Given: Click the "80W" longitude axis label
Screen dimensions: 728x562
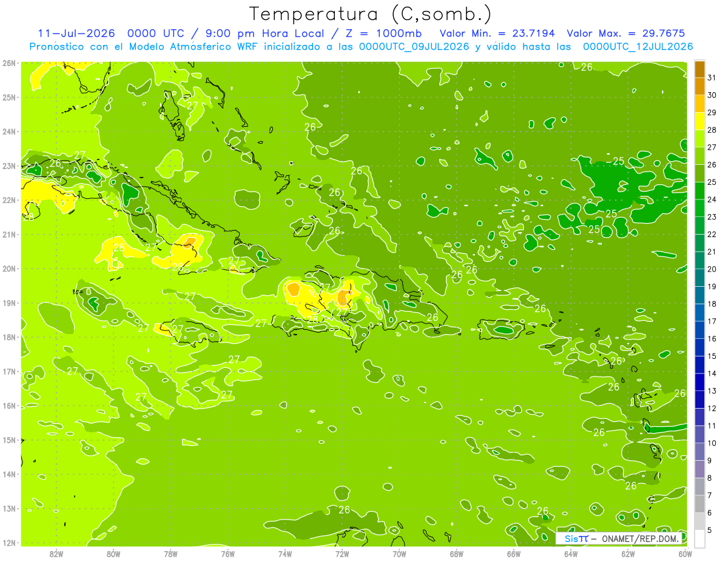Looking at the screenshot, I should [113, 554].
